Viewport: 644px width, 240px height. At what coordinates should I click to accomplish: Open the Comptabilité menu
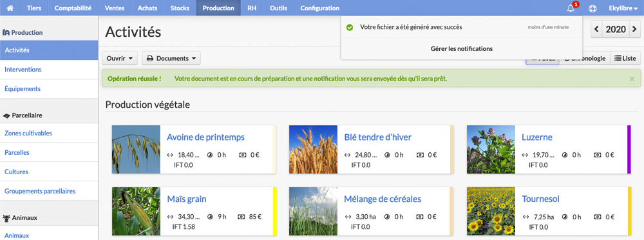click(x=73, y=8)
